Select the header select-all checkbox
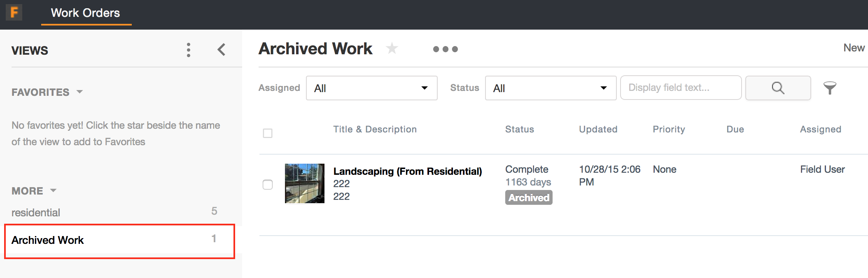Screen dimensions: 868x278 coord(268,133)
